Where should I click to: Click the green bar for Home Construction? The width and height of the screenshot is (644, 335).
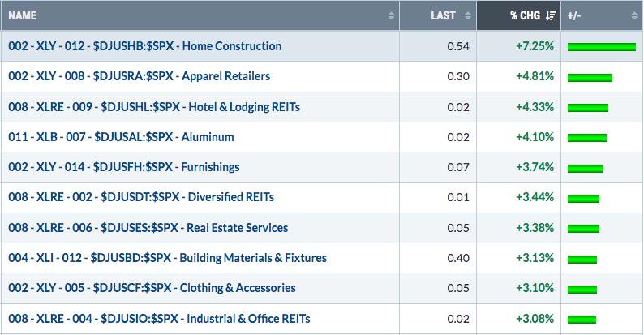click(x=602, y=47)
